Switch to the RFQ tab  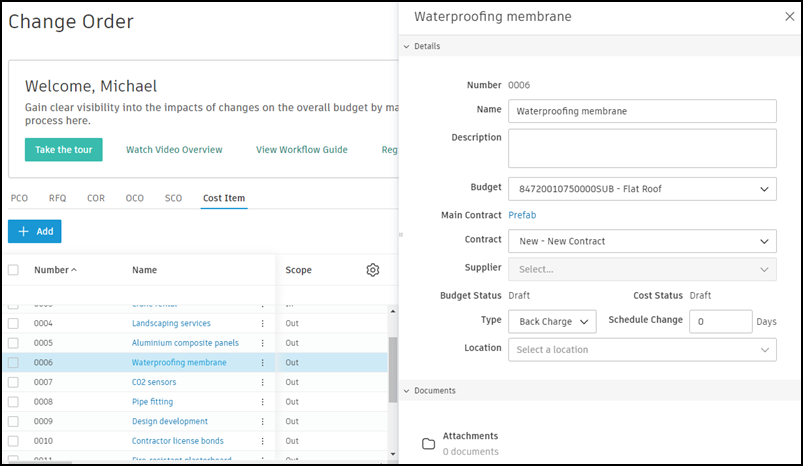click(x=57, y=198)
